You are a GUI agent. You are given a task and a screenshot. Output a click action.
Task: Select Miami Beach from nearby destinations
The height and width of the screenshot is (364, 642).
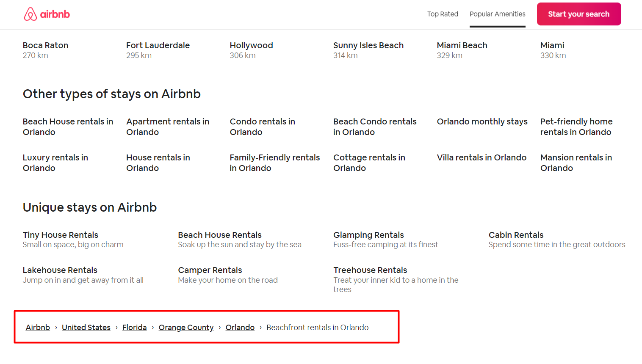pyautogui.click(x=462, y=45)
